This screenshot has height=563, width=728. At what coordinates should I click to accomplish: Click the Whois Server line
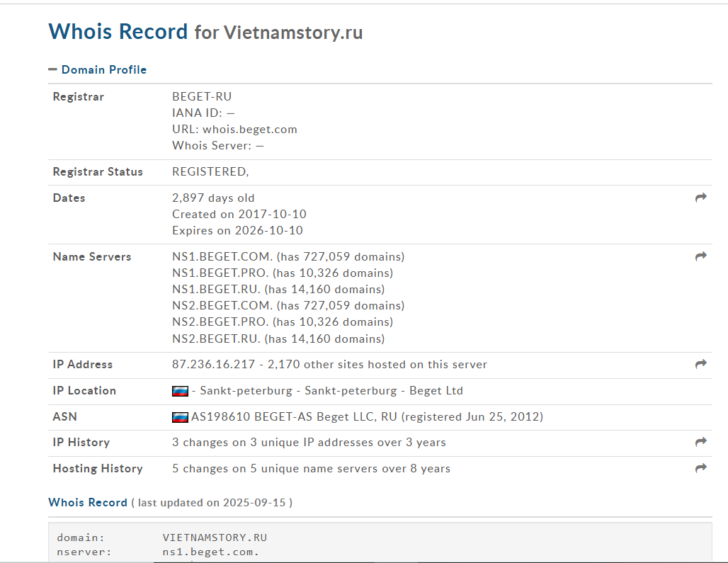click(217, 145)
